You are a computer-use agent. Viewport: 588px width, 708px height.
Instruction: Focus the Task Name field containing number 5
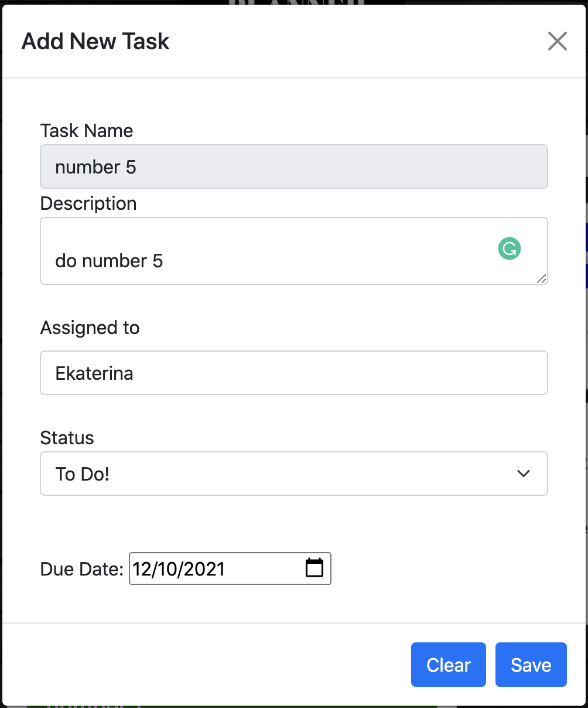tap(294, 166)
